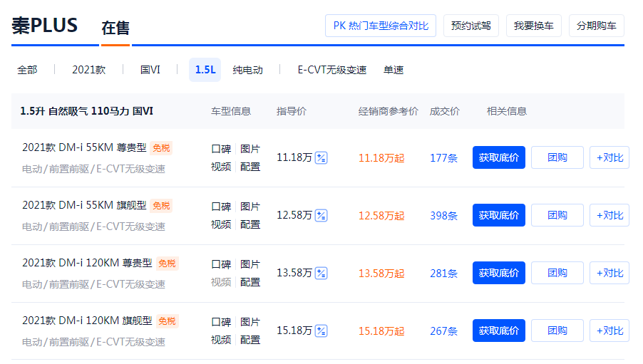Viewport: 643px width, 364px height.
Task: Add DM-i 120KM 尊贵型 to comparison
Action: [609, 273]
